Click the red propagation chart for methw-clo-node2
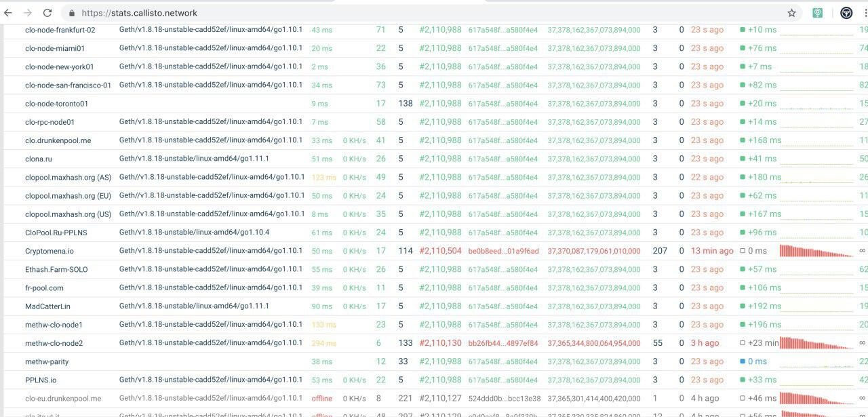 pyautogui.click(x=816, y=343)
